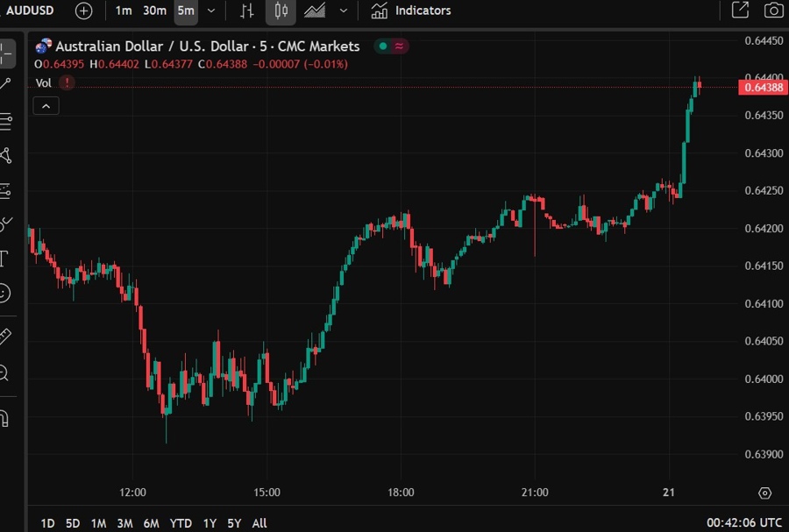Switch to the 30m timeframe
Image resolution: width=789 pixels, height=532 pixels.
[x=154, y=11]
